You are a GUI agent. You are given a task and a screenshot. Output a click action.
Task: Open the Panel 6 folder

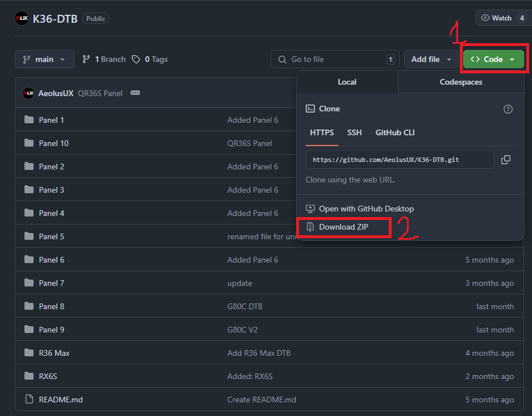coord(51,260)
